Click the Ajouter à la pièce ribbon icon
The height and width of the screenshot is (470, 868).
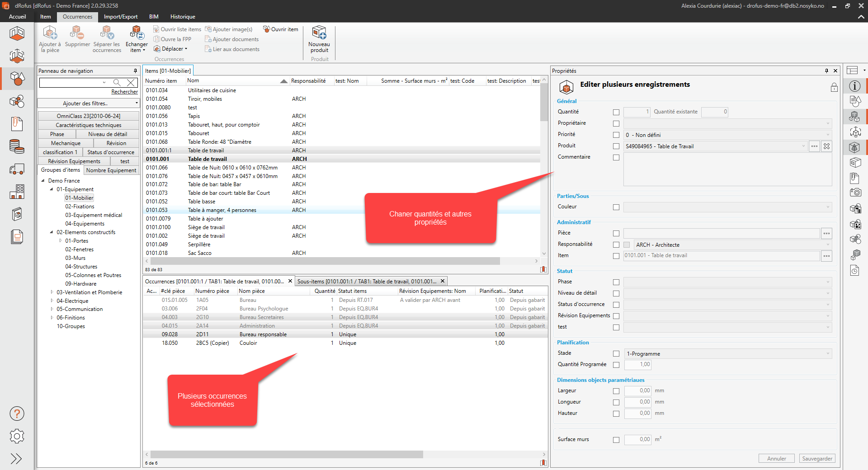click(x=50, y=33)
